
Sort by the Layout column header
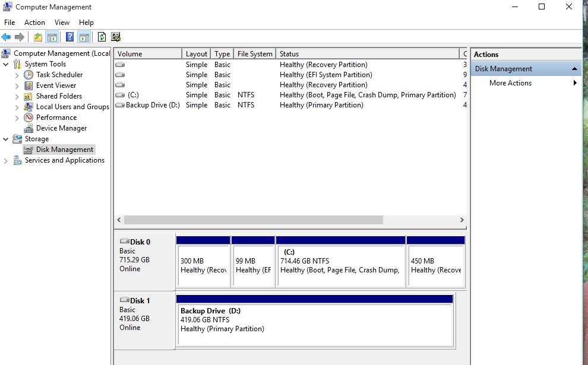(x=197, y=54)
